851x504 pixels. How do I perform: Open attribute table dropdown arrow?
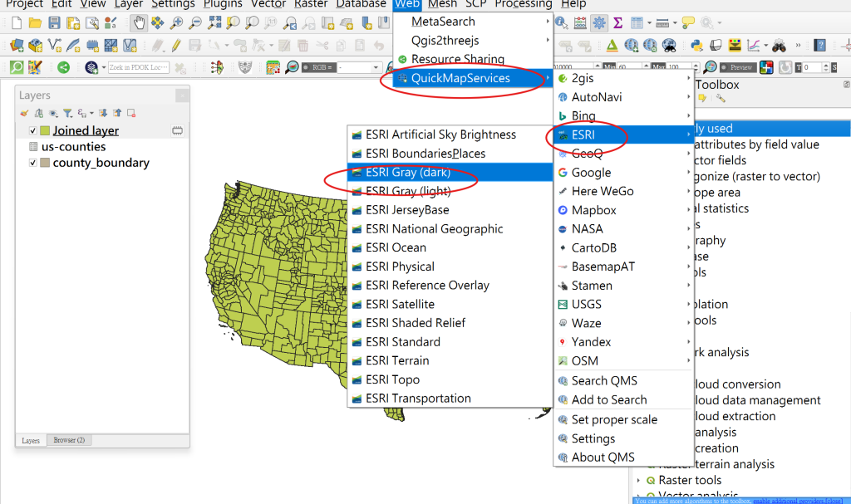(649, 22)
